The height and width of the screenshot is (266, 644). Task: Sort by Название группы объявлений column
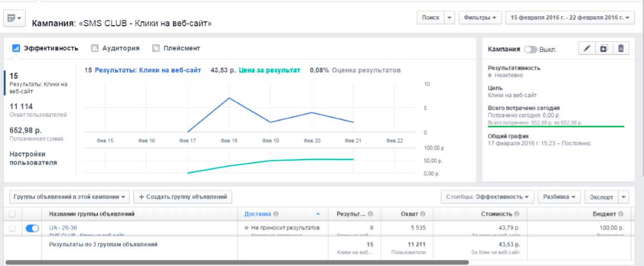[x=92, y=214]
